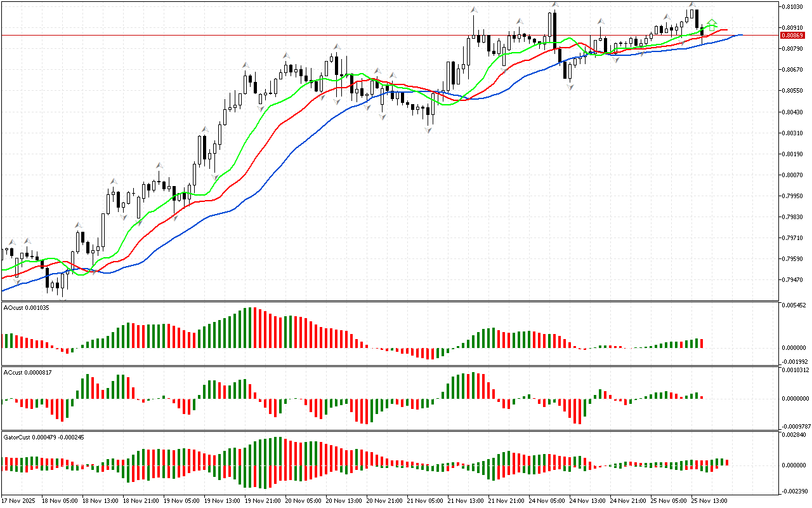Viewport: 812px width, 508px height.
Task: Click the green outlined fractal arrow at right edge
Action: pyautogui.click(x=712, y=23)
